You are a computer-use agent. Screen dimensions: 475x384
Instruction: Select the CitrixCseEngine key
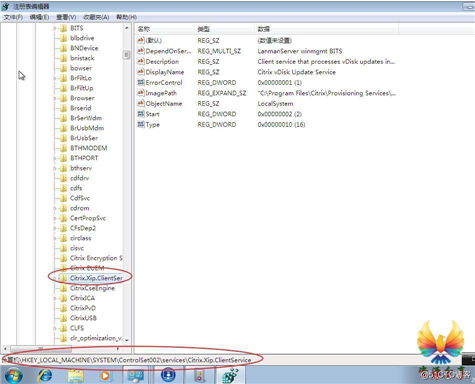click(x=92, y=288)
